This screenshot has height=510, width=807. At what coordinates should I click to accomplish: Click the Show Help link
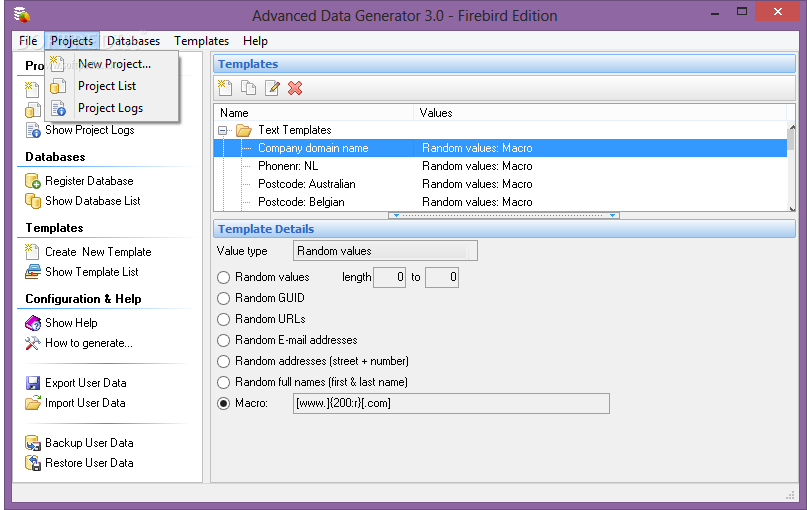(71, 323)
